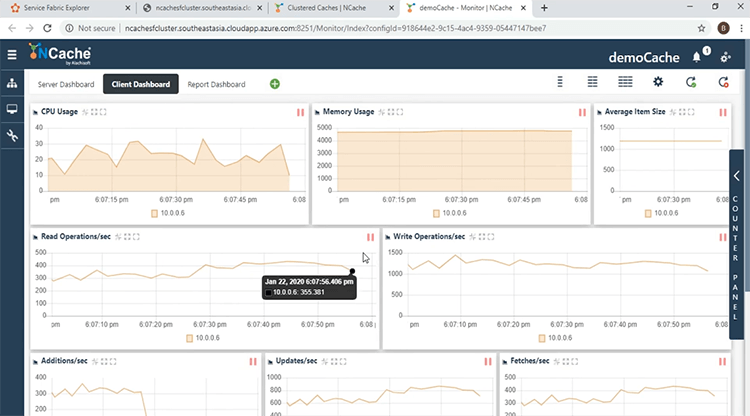The width and height of the screenshot is (750, 416).
Task: Pause the Write Operations/sec chart
Action: (723, 237)
